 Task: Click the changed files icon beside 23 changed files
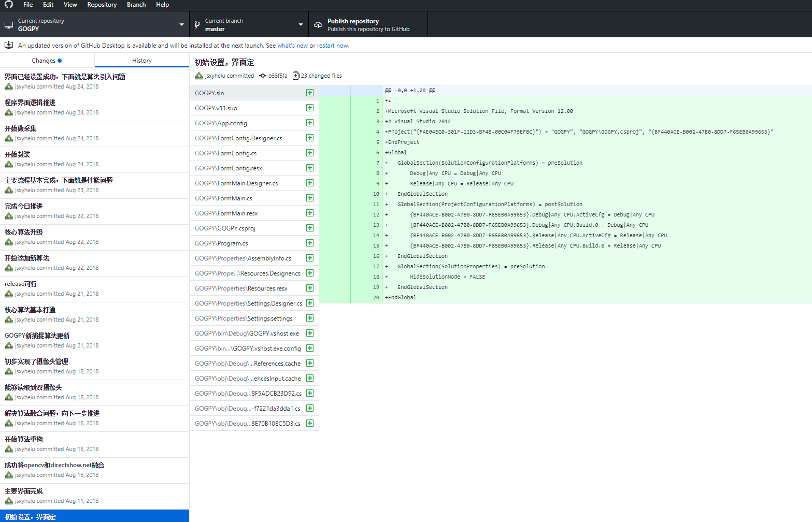point(296,76)
